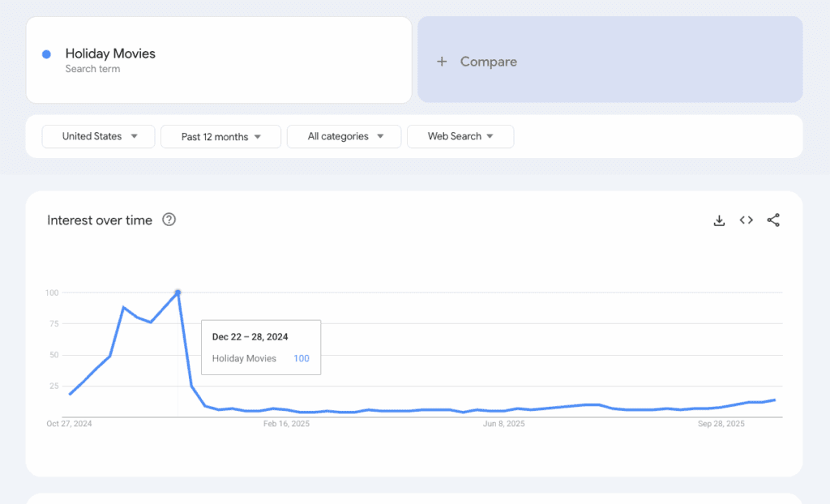Click the Dec 22 – 28, 2024 tooltip date
830x504 pixels.
pyautogui.click(x=250, y=336)
